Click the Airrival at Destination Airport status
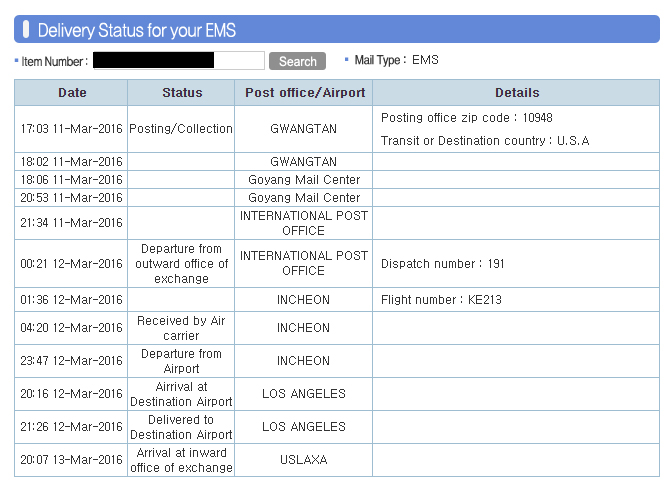Image resolution: width=672 pixels, height=494 pixels. tap(181, 394)
